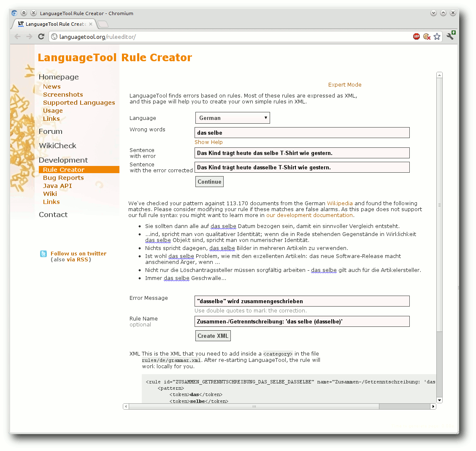Go to Homepage in the sidebar
Viewport: 476px width, 451px height.
click(59, 77)
